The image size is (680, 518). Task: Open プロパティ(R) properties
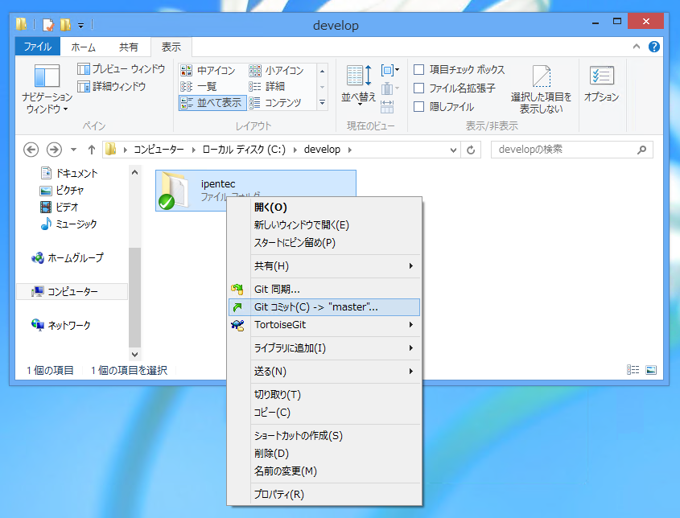coord(324,494)
